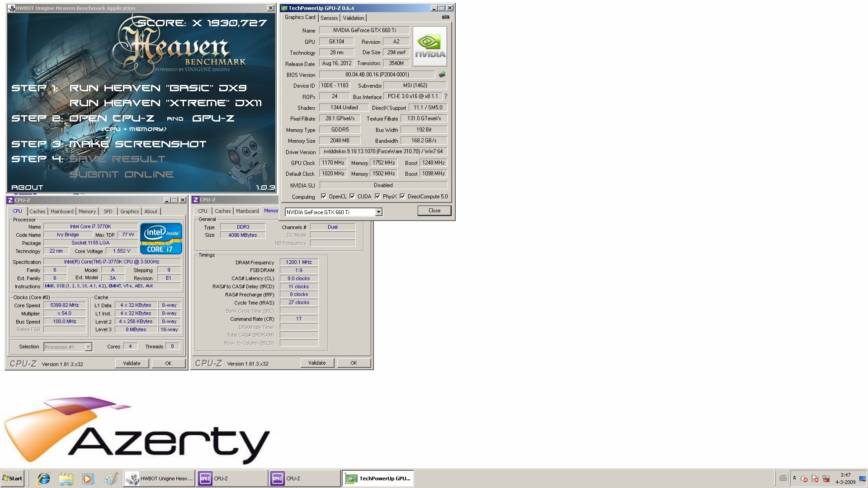Screen dimensions: 868x488
Task: Toggle the CUDA checkbox
Action: pyautogui.click(x=352, y=197)
